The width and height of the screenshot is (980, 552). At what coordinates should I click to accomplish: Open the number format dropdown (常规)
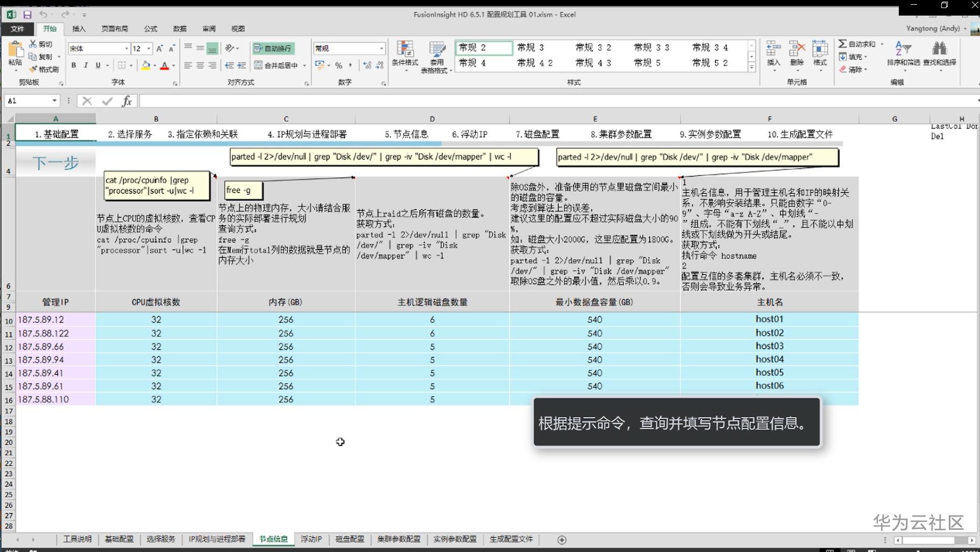pyautogui.click(x=381, y=48)
